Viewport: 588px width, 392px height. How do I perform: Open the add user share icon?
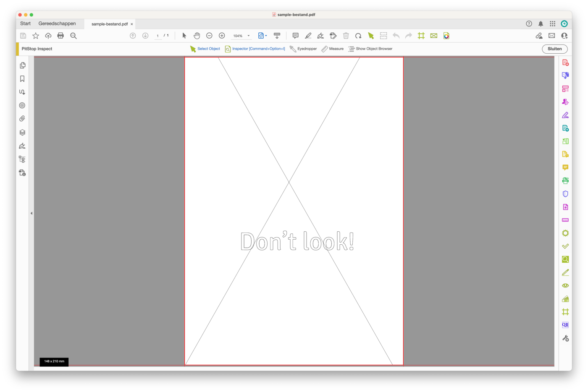(564, 36)
